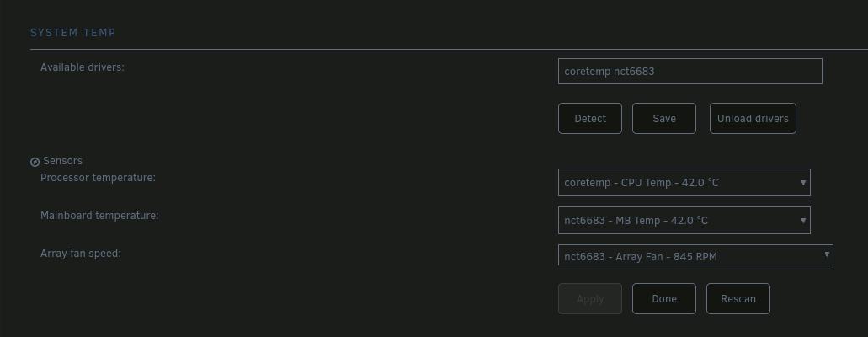Click the arrow on the coretemp CPU Temp selector
Image resolution: width=868 pixels, height=337 pixels.
click(x=804, y=183)
